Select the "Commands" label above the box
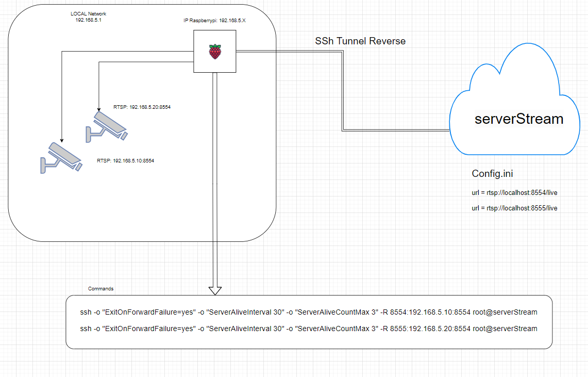588x377 pixels. point(100,289)
